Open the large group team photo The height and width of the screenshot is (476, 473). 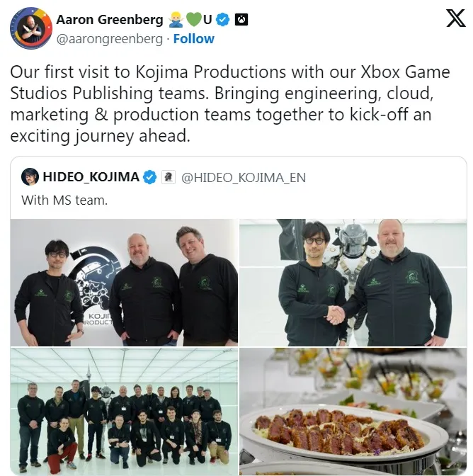click(124, 412)
